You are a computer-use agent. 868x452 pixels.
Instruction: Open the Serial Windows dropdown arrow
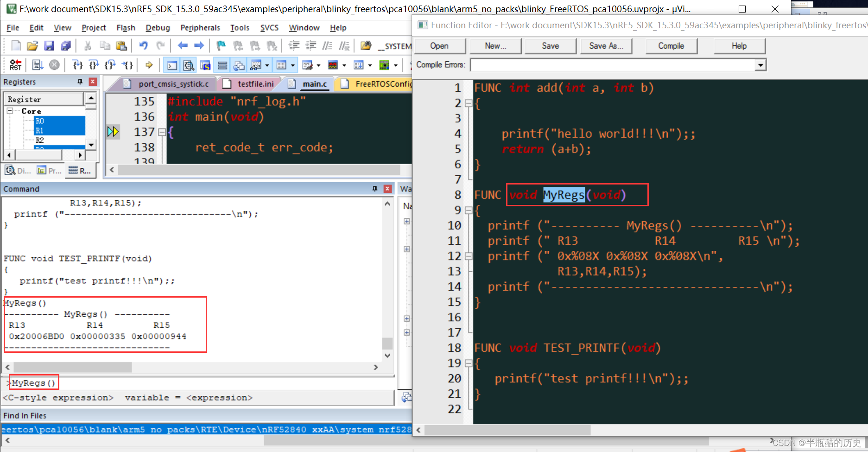pos(318,65)
